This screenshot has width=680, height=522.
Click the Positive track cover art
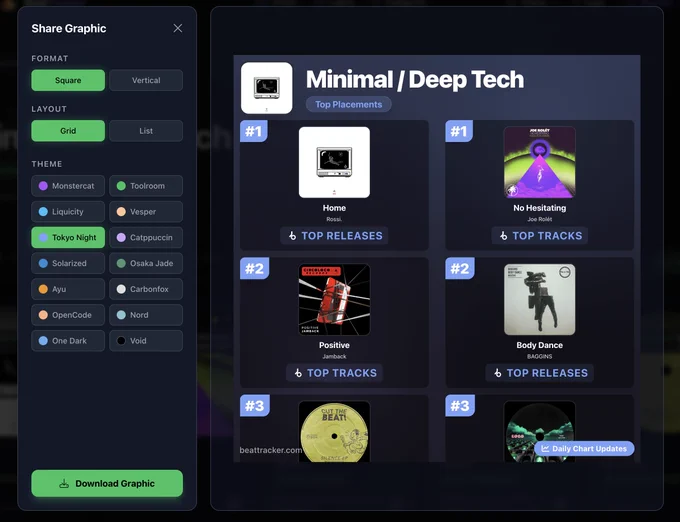(x=334, y=300)
